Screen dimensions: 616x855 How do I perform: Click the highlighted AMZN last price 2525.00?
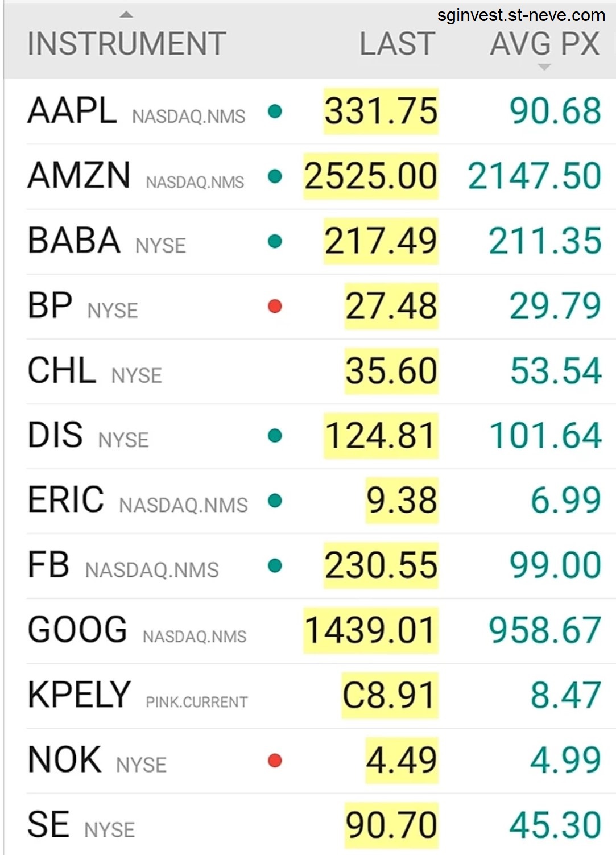pyautogui.click(x=371, y=176)
